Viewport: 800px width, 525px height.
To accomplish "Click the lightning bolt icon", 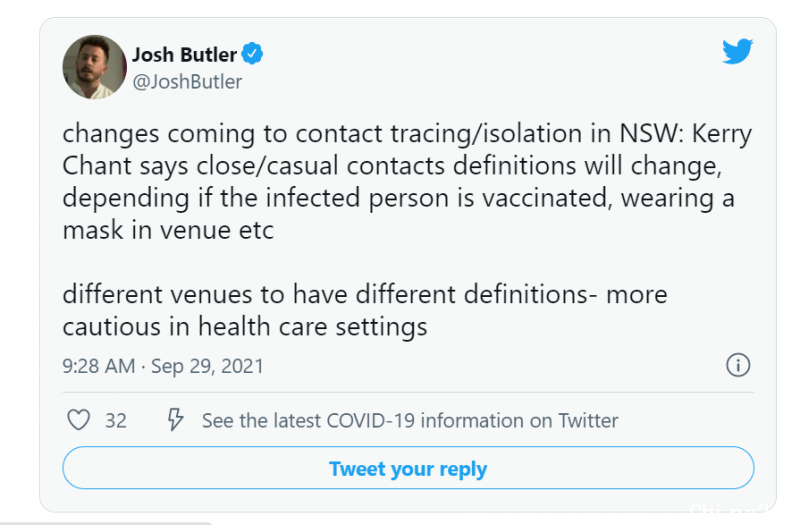I will (x=175, y=419).
